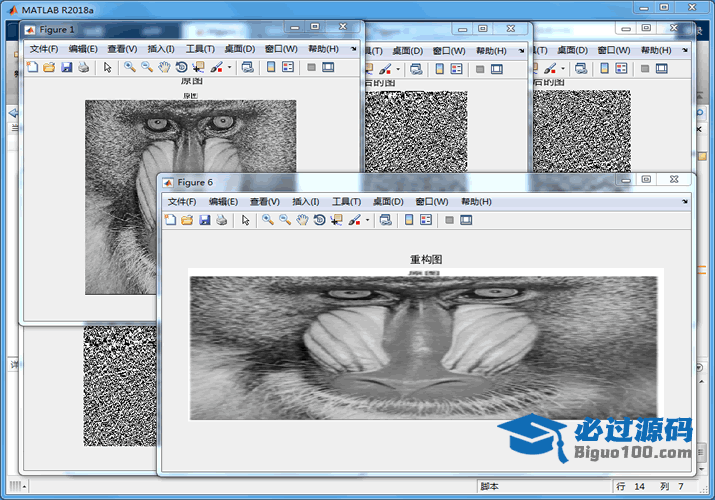Viewport: 715px width, 500px height.
Task: Show Plot Tools and dock Figure 6
Action: (x=466, y=220)
